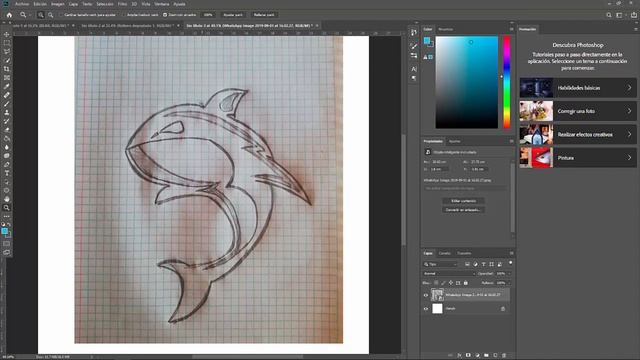Click the Rellenar pantalla button
The image size is (640, 360).
[264, 15]
